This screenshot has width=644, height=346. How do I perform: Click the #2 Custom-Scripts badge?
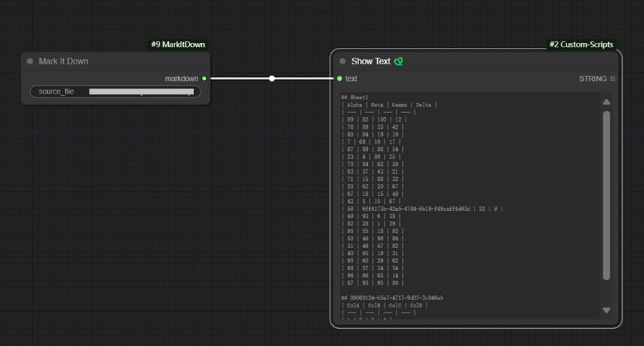pos(581,44)
